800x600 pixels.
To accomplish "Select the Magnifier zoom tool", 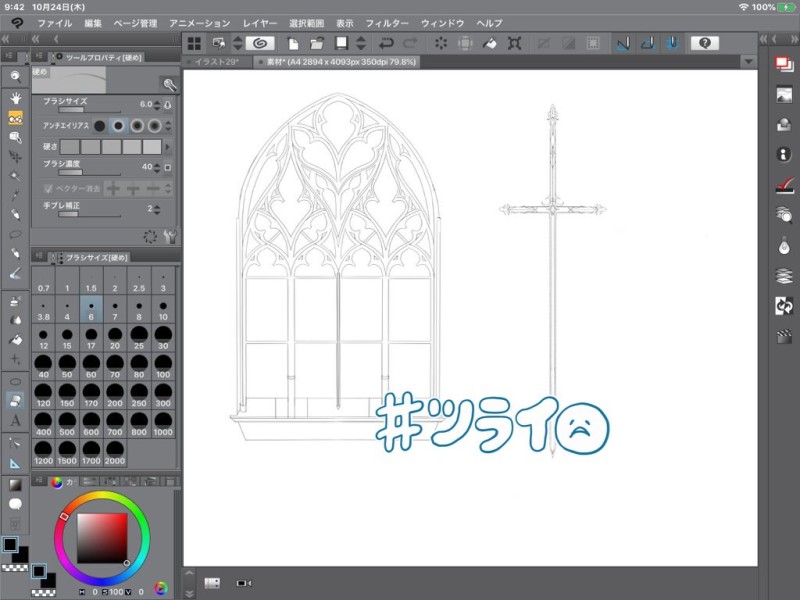I will pyautogui.click(x=16, y=77).
